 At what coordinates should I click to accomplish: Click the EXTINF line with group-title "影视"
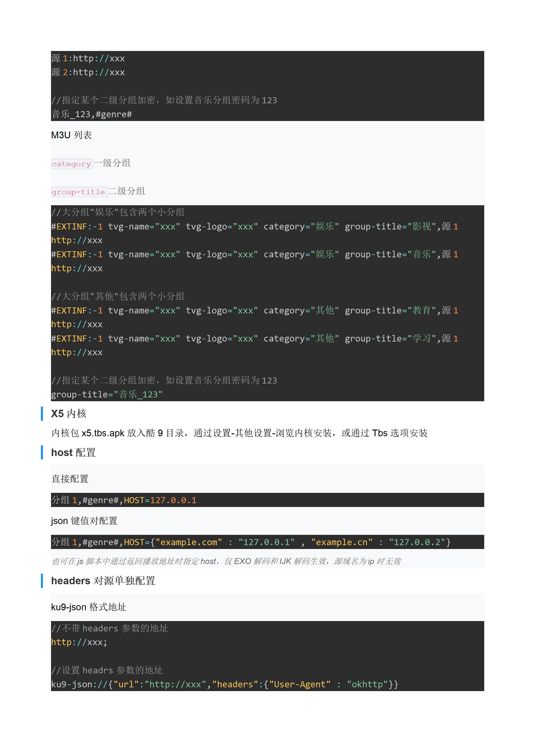point(254,227)
